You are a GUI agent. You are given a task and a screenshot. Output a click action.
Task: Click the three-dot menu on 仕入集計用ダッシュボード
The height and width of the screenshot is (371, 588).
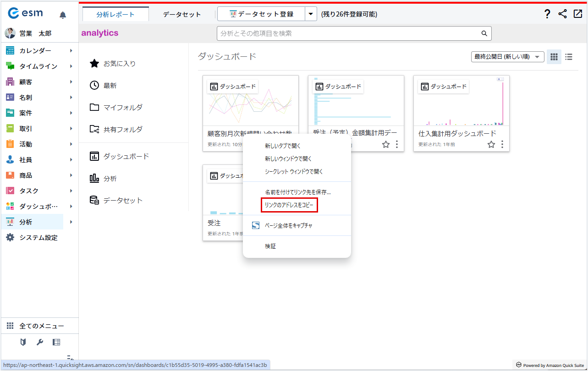(502, 144)
